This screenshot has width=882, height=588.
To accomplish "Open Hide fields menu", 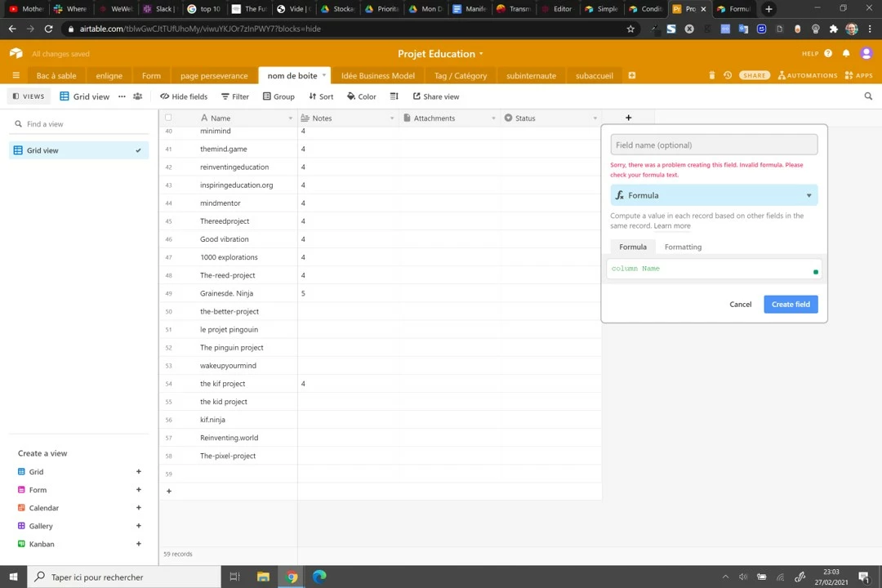I will point(184,96).
